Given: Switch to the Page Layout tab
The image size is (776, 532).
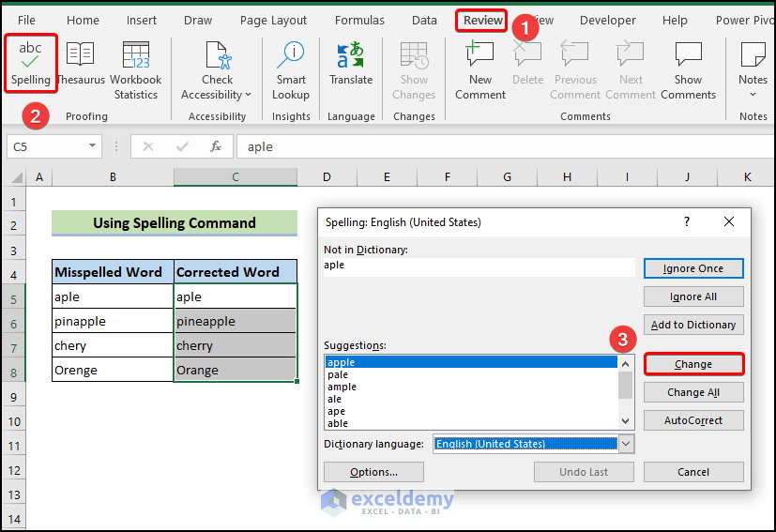Looking at the screenshot, I should click(x=273, y=21).
